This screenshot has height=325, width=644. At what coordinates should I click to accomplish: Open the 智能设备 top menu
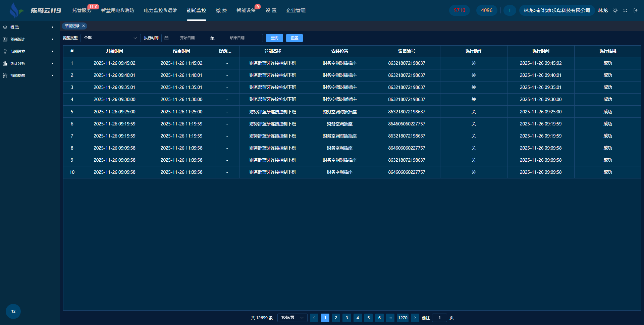[246, 10]
